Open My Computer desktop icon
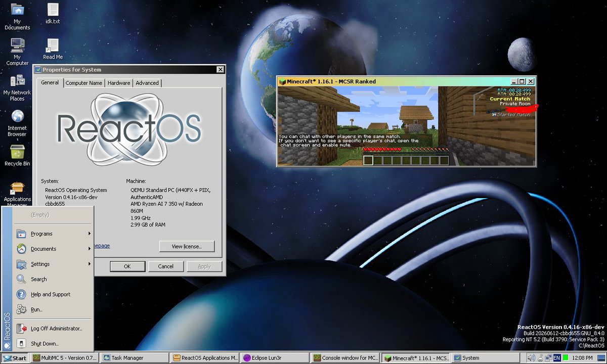The width and height of the screenshot is (607, 364). pyautogui.click(x=17, y=52)
